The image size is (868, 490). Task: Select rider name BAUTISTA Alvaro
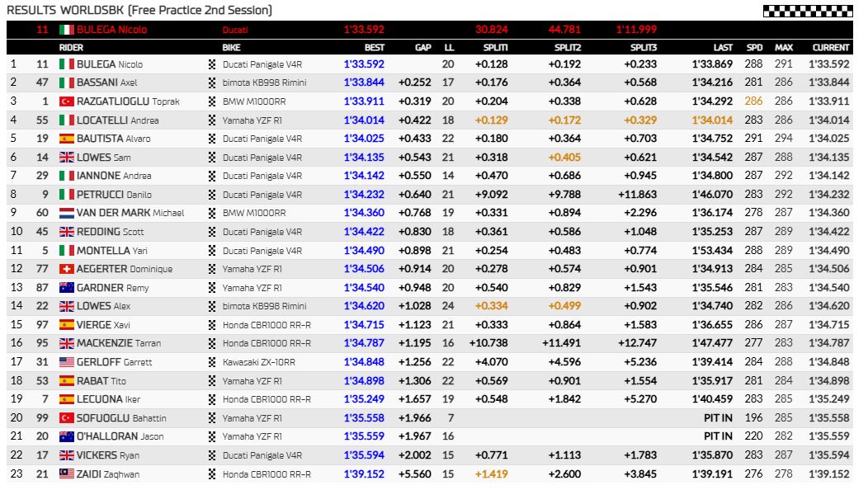pos(114,139)
